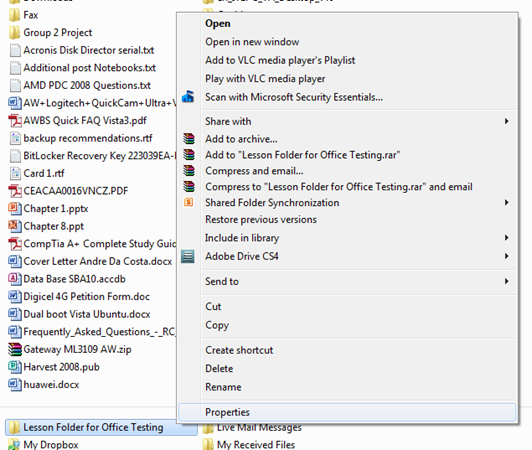Click the AWBS Quick FAQ Vista3.pdf icon
Screen dimensions: 532x450
[15, 121]
